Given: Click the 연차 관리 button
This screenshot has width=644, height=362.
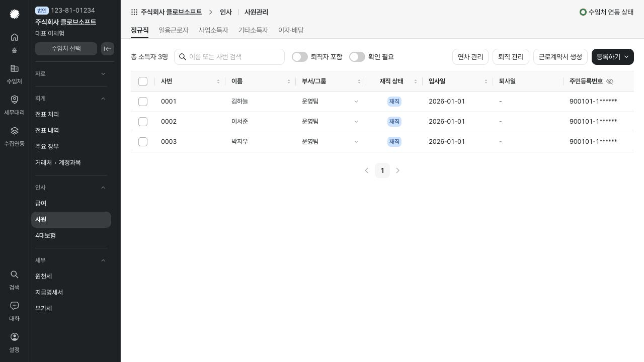Looking at the screenshot, I should [x=470, y=57].
